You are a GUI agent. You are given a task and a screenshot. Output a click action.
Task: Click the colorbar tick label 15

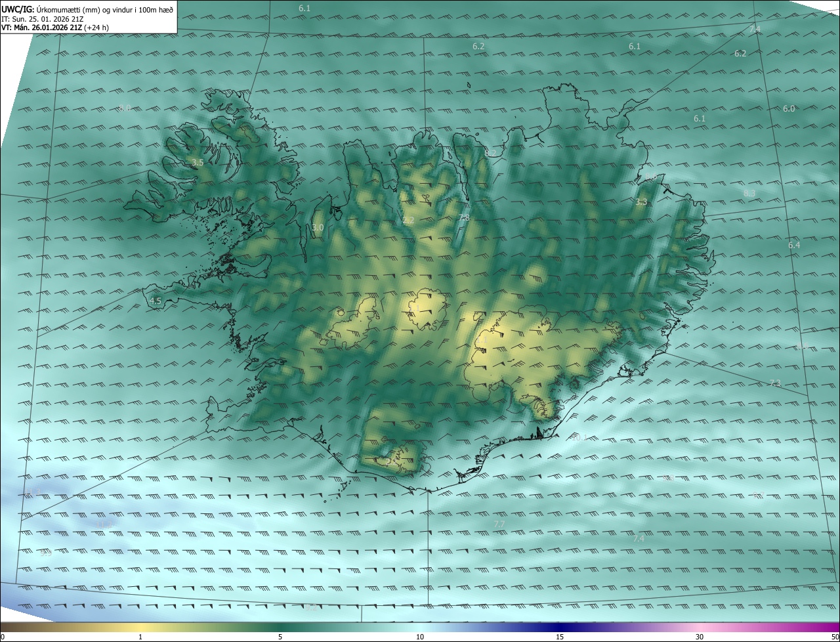point(560,637)
